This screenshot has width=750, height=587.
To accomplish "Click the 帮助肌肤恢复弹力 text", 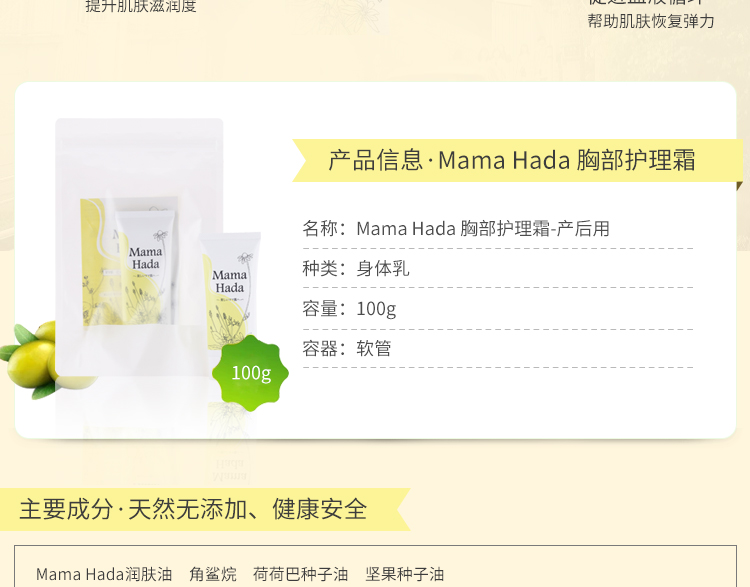I will [x=651, y=21].
